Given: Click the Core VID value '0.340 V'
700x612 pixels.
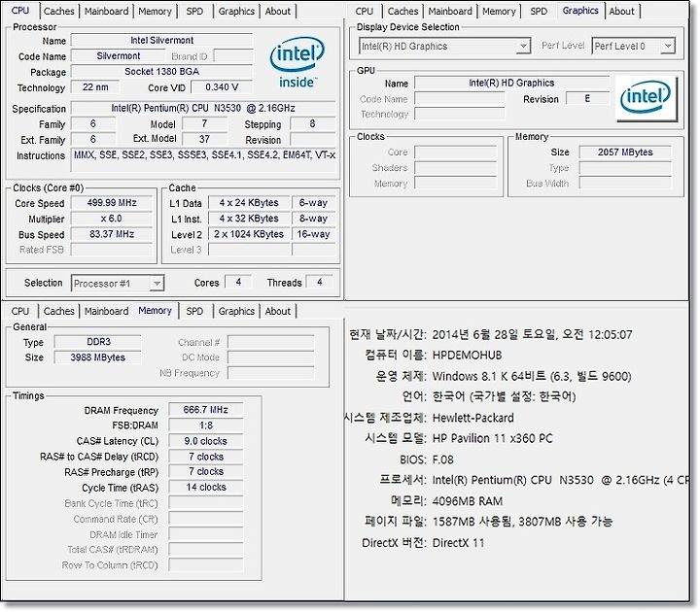Looking at the screenshot, I should (x=222, y=87).
